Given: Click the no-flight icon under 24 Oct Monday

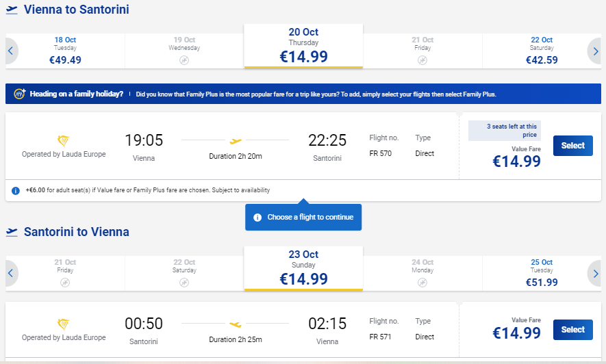Looking at the screenshot, I should click(422, 283).
